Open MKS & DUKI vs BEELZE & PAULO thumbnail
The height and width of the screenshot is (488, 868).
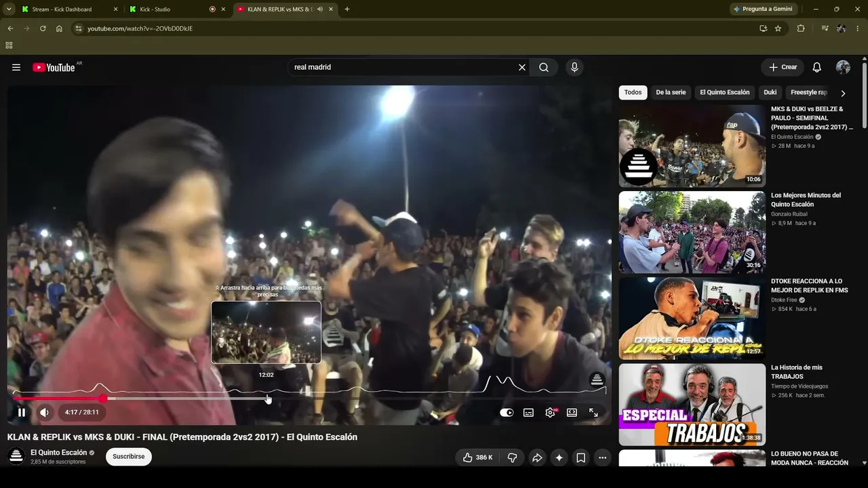(692, 146)
